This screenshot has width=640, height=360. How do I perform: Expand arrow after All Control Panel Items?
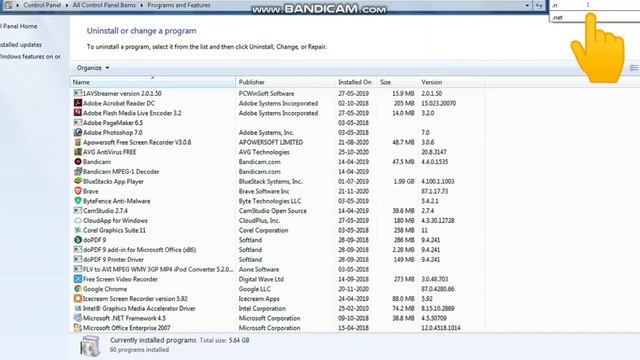pyautogui.click(x=142, y=5)
